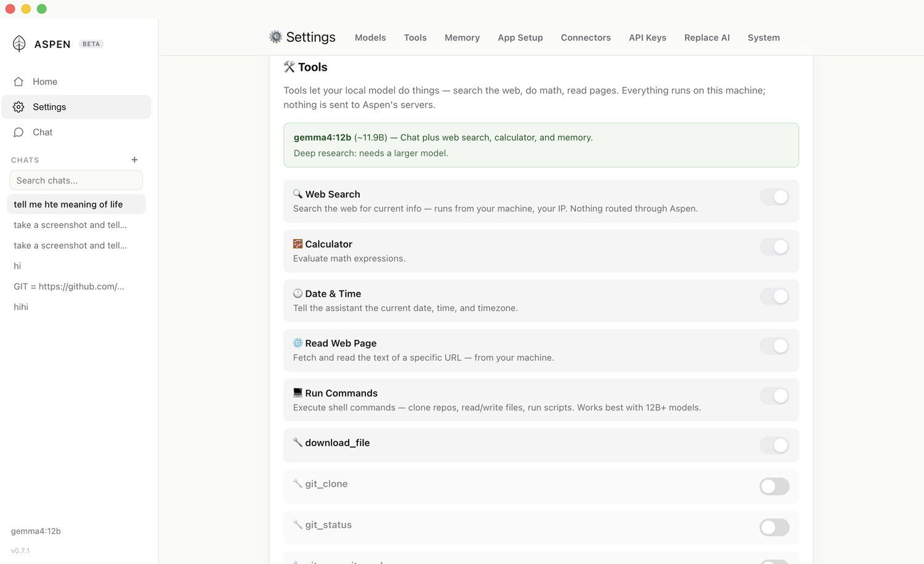
Task: Start a new chat with plus icon
Action: coord(134,159)
